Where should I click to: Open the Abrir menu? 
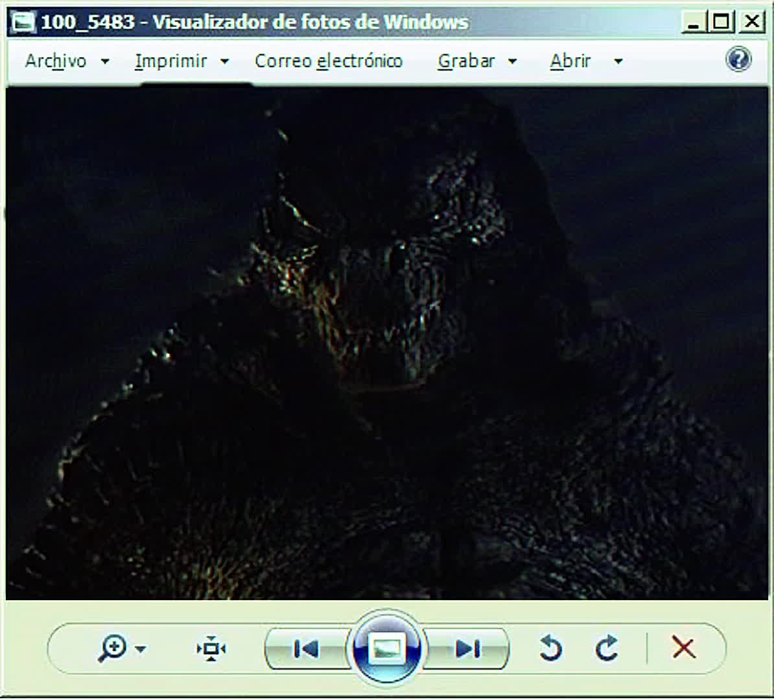pos(570,61)
